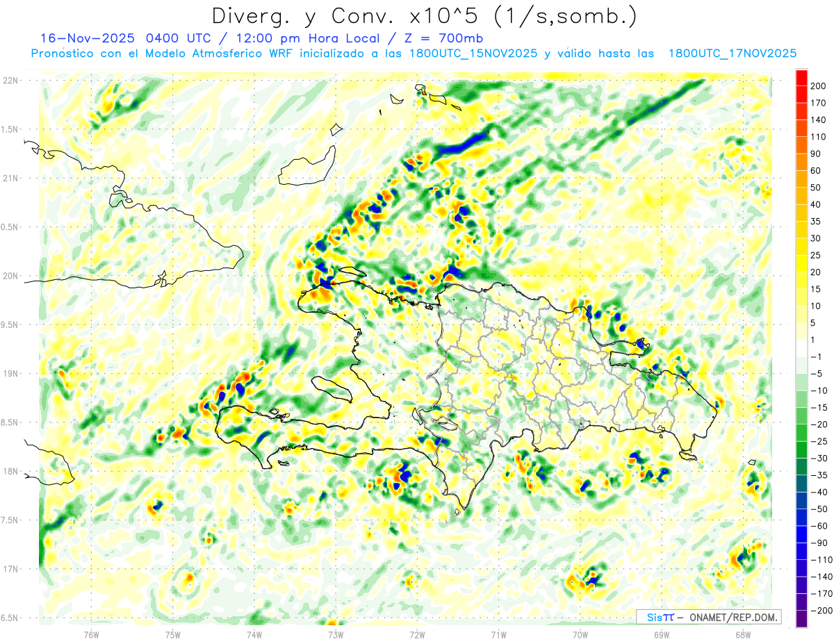834x644 pixels.
Task: Click the colorbar label '25' in the yellow range
Action: [x=816, y=255]
